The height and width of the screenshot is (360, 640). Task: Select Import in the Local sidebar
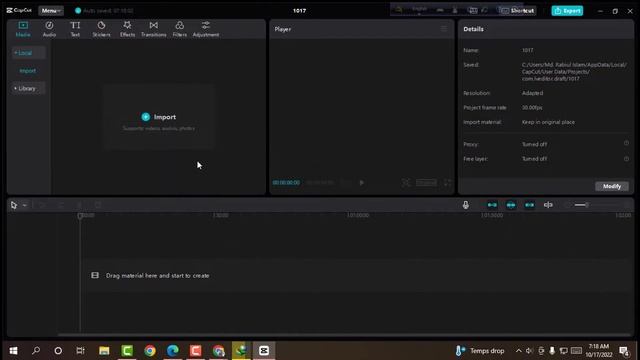click(27, 71)
